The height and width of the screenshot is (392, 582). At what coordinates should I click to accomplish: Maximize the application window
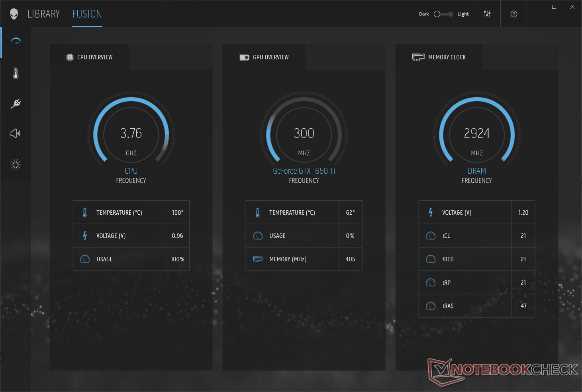554,7
